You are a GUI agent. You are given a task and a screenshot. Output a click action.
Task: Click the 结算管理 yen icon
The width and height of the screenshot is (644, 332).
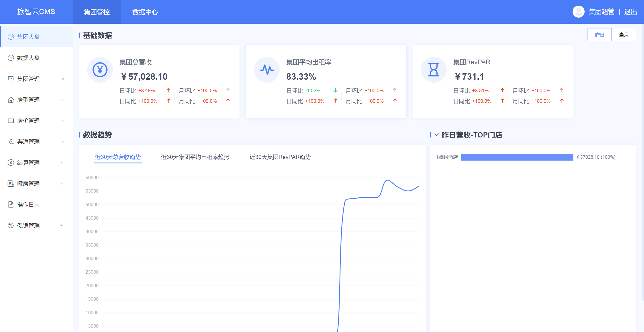pyautogui.click(x=11, y=163)
